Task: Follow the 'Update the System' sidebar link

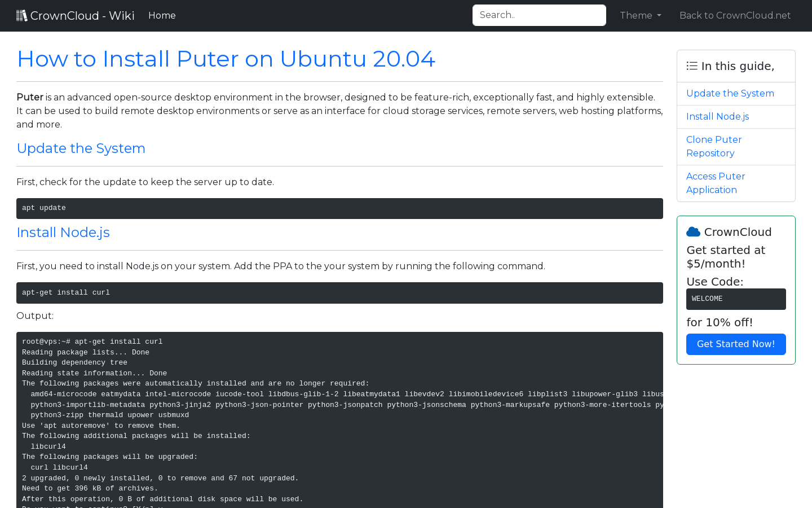Action: (x=730, y=93)
